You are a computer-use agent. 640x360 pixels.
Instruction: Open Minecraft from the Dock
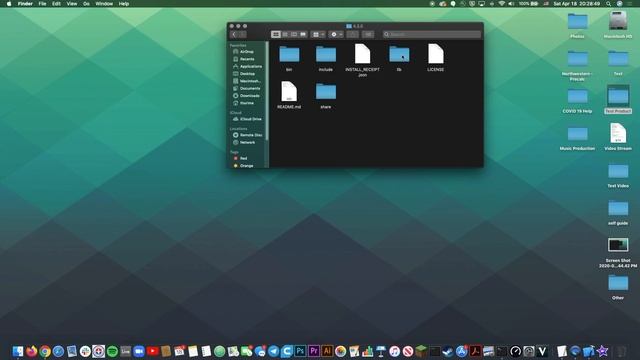421,351
